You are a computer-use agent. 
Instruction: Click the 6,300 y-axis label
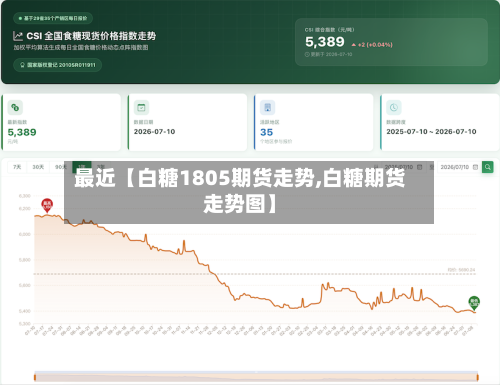(x=25, y=196)
